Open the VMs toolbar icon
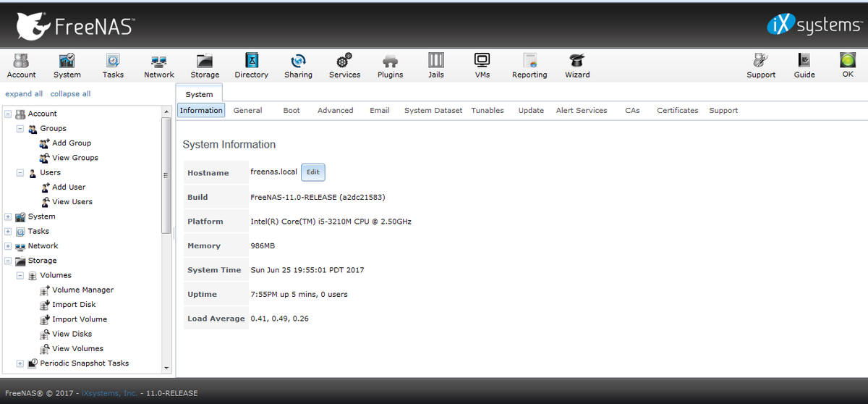 482,65
